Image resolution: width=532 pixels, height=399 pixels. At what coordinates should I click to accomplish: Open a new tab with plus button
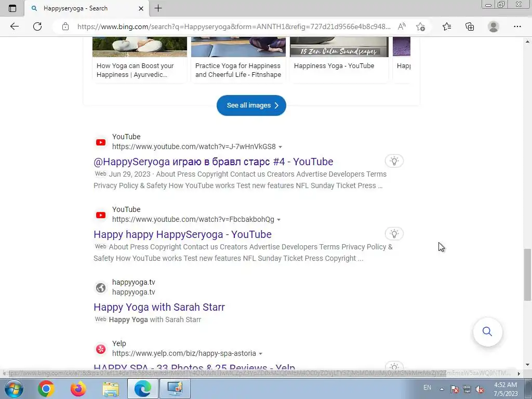click(x=158, y=8)
